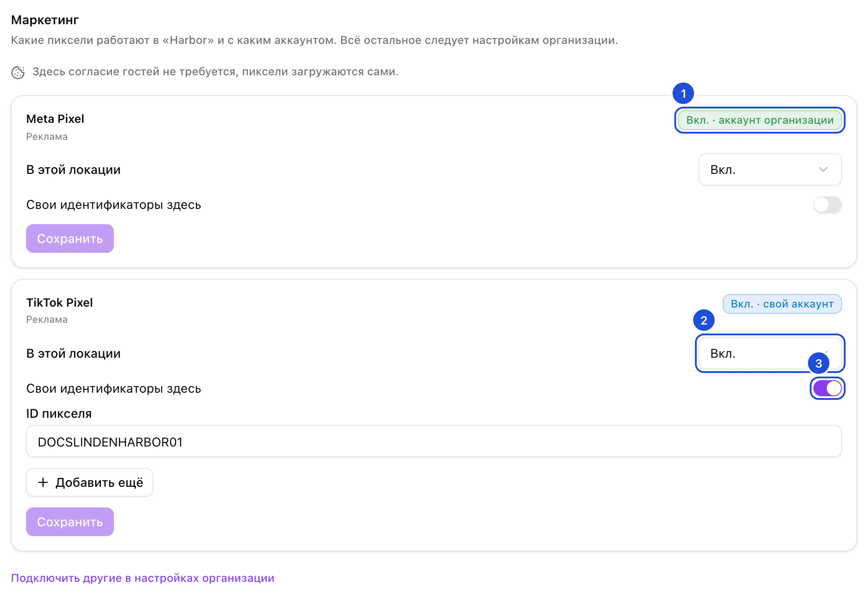Click the Meta Pixel card title

[55, 119]
